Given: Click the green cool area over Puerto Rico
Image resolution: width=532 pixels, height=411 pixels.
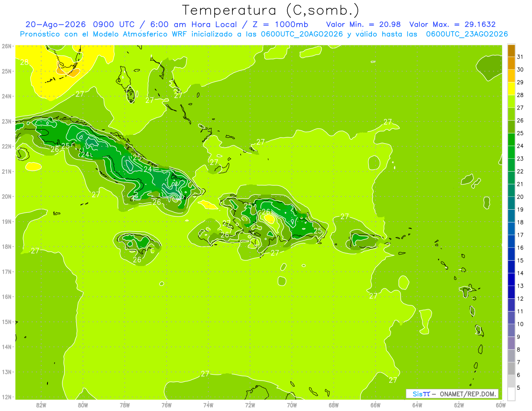Looking at the screenshot, I should (x=360, y=240).
